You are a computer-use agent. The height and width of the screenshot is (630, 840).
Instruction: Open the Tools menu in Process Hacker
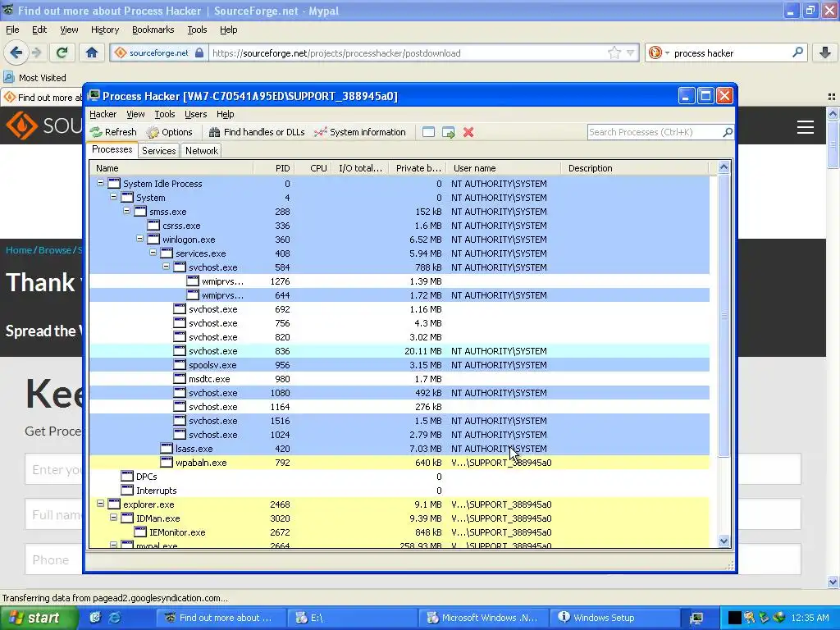164,114
